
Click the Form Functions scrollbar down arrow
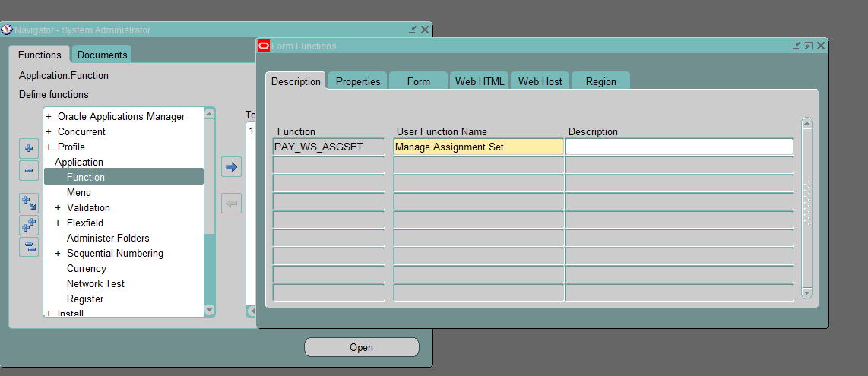(x=806, y=293)
